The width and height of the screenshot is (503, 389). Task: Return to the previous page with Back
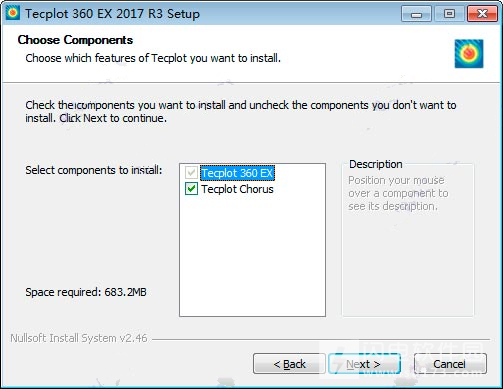[289, 364]
